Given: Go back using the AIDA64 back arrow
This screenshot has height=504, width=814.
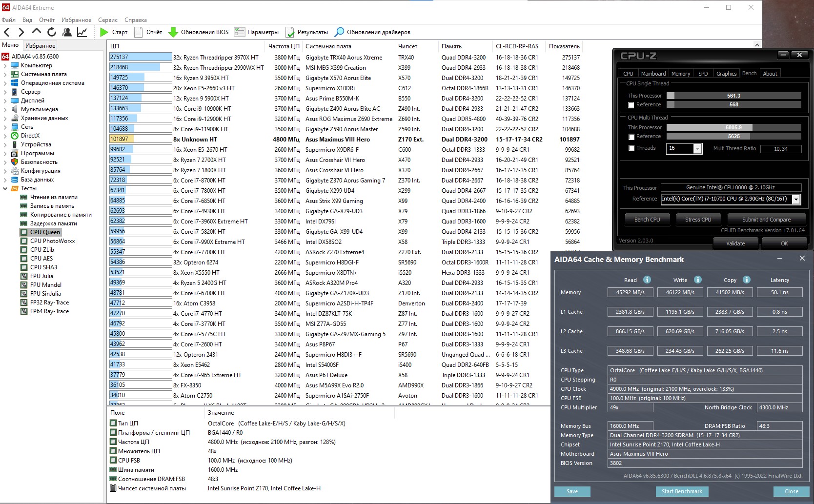Looking at the screenshot, I should 7,32.
